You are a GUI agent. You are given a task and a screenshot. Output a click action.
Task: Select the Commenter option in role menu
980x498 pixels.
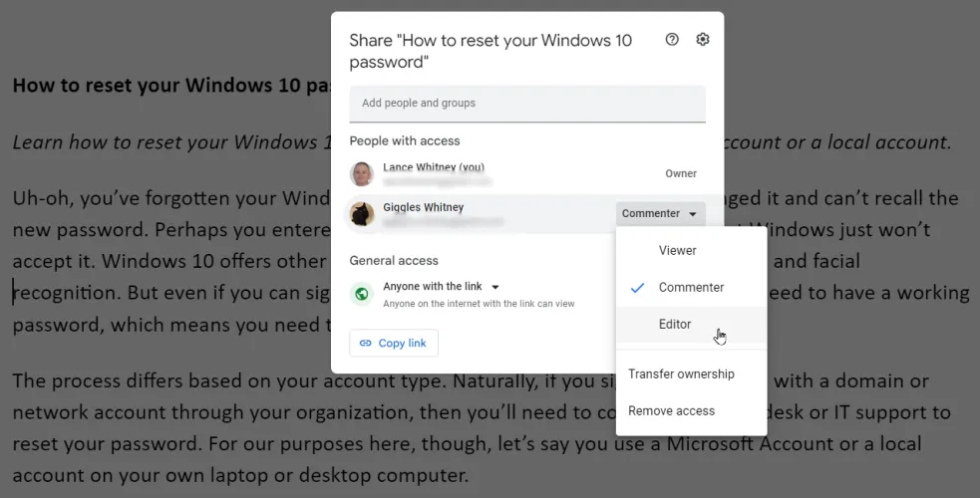[691, 288]
